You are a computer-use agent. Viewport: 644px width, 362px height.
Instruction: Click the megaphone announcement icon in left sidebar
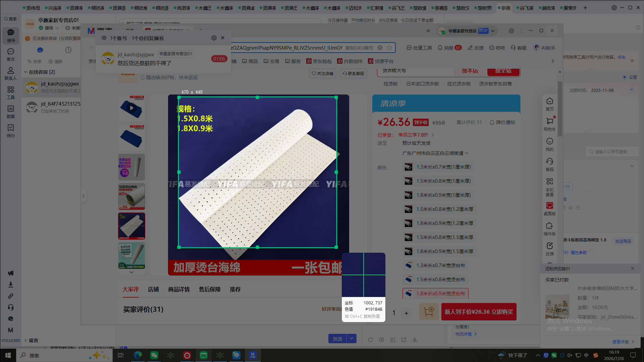pos(11,273)
